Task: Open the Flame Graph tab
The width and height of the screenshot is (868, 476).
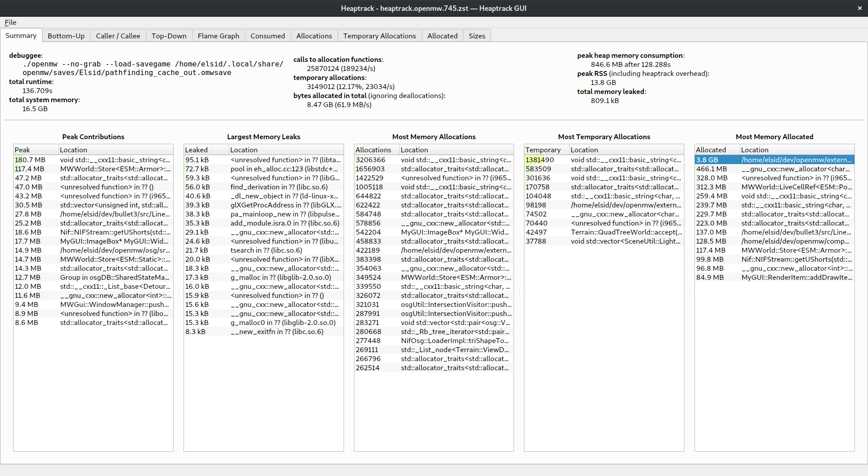Action: coord(218,36)
